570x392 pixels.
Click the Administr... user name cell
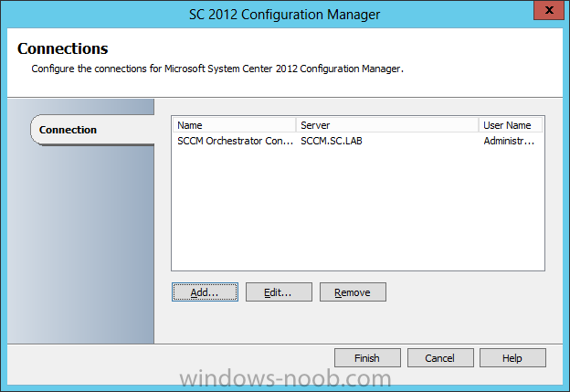click(x=509, y=141)
